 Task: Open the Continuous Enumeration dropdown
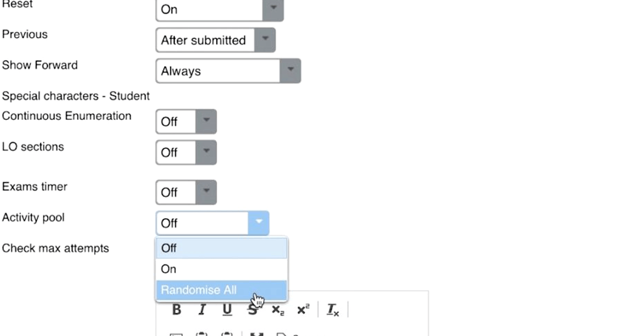[x=186, y=122]
